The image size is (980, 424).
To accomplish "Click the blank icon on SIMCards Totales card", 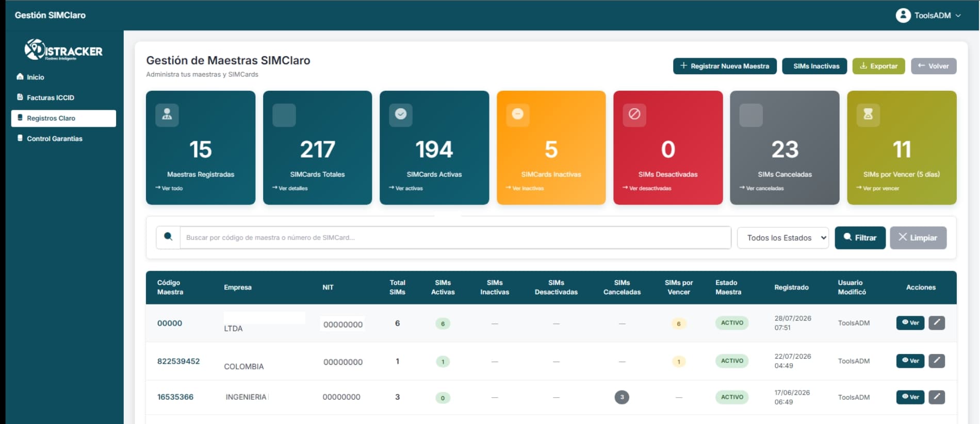I will (x=284, y=115).
